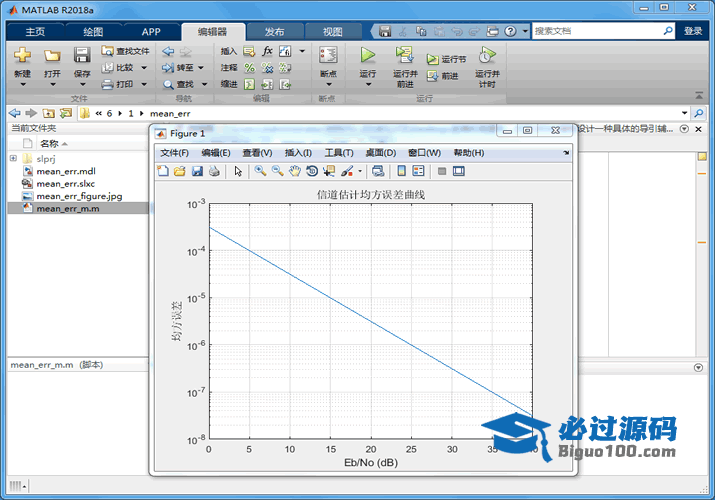Open the Brush color dropdown arrow

point(360,171)
